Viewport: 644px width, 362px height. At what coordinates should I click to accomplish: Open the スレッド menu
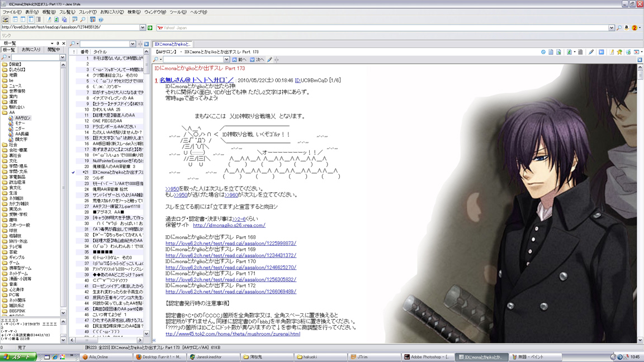tap(87, 12)
